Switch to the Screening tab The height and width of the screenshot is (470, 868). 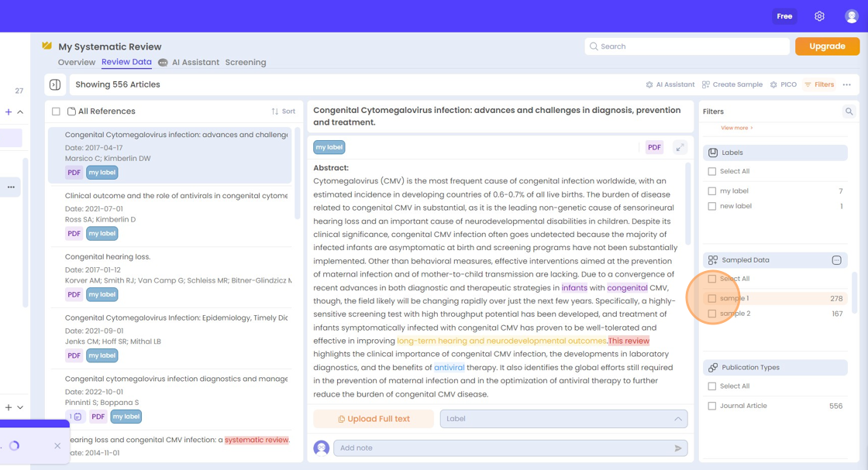tap(246, 62)
